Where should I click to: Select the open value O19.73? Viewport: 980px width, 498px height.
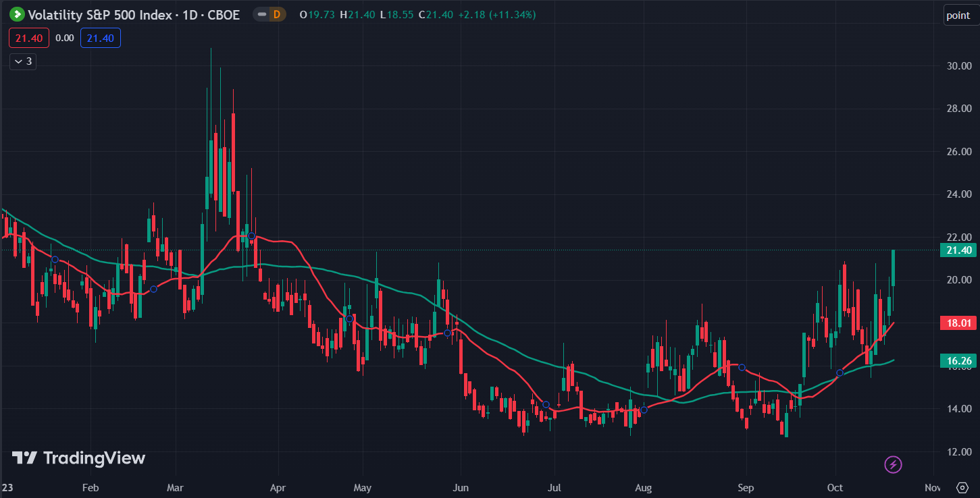pyautogui.click(x=318, y=14)
